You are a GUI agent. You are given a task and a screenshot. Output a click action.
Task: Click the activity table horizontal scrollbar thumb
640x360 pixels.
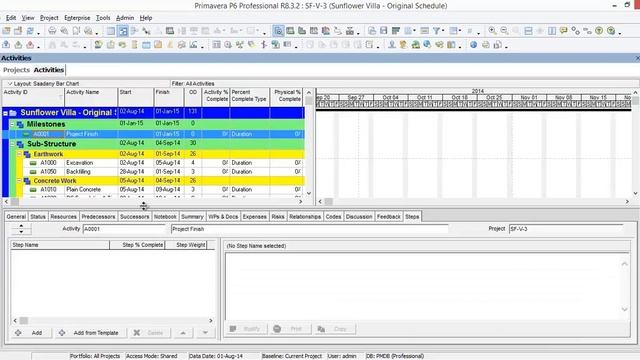15,201
